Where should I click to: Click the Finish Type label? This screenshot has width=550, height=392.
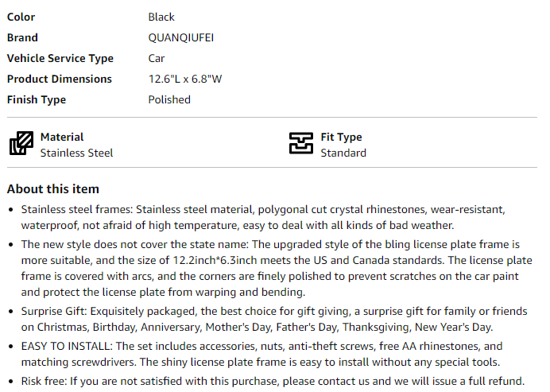pyautogui.click(x=37, y=99)
